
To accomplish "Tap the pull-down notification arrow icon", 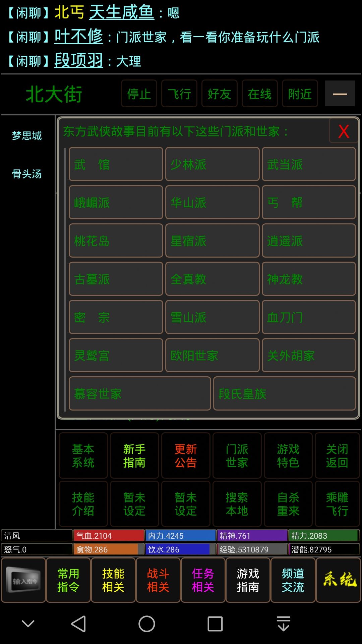I will [284, 624].
